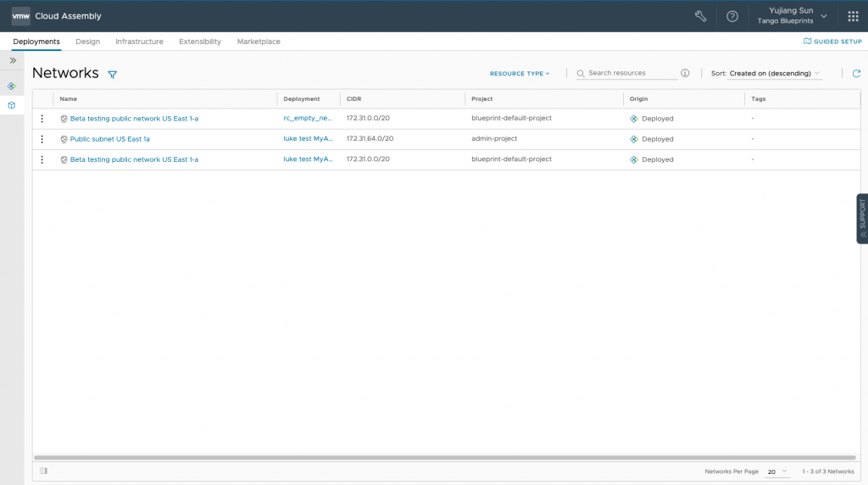The width and height of the screenshot is (868, 485).
Task: Click the horizontal scrollbar below the table
Action: click(x=445, y=457)
